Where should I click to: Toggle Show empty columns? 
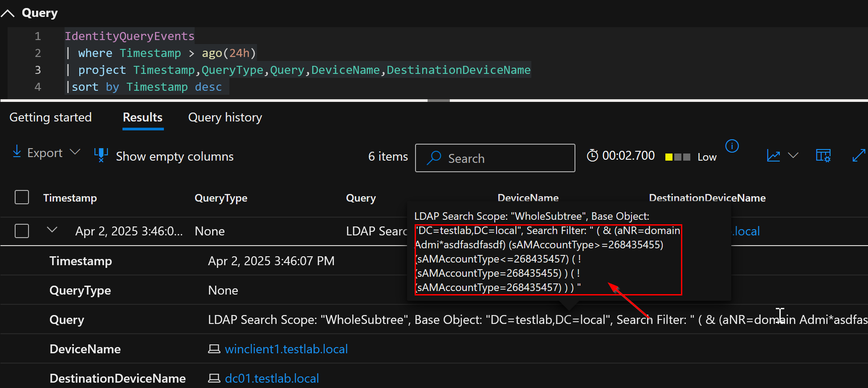click(x=175, y=157)
